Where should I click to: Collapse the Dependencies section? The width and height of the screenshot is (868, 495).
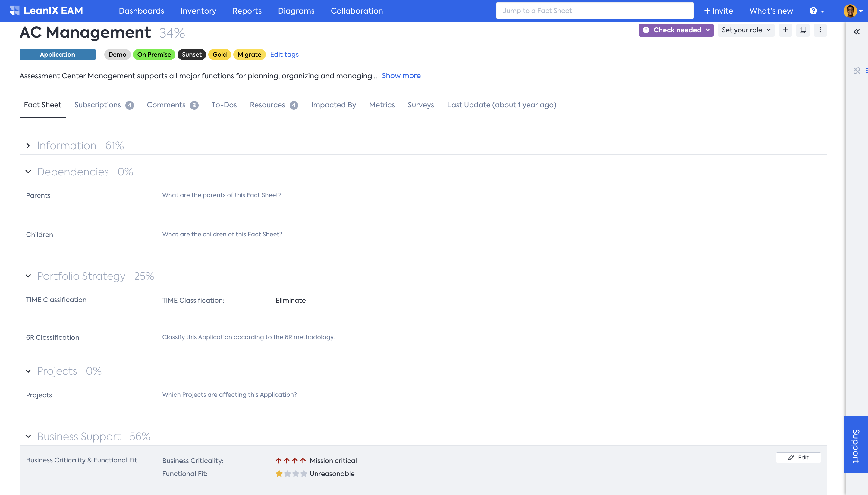click(28, 172)
